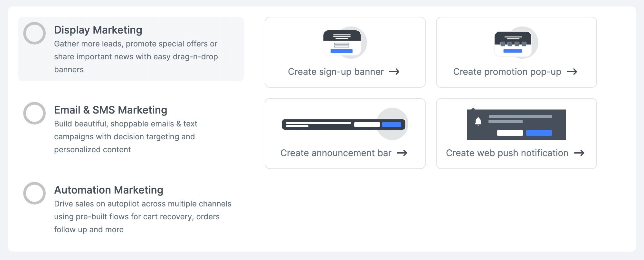Click the web push notification preview graphic

pyautogui.click(x=516, y=124)
